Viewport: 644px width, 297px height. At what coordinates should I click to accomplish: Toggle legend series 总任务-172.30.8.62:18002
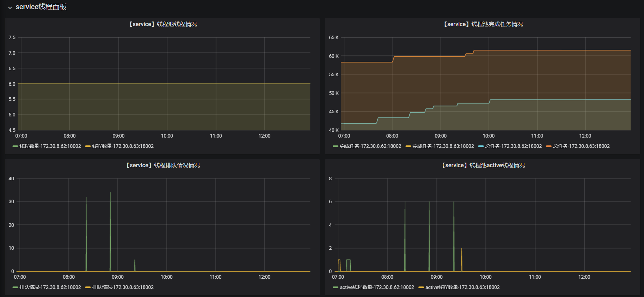coord(514,146)
